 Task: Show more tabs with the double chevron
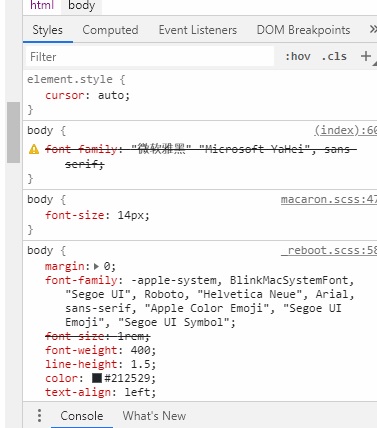[373, 30]
